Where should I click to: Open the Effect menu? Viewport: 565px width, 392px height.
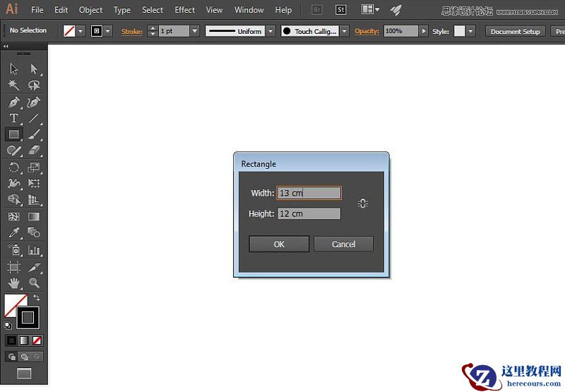click(x=185, y=10)
